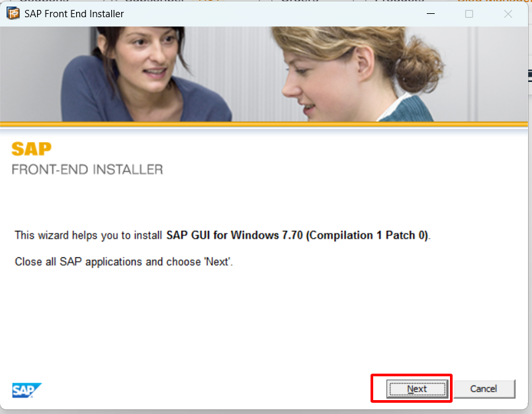Click the greyed-out maximize button
This screenshot has height=414, width=532.
[x=469, y=13]
